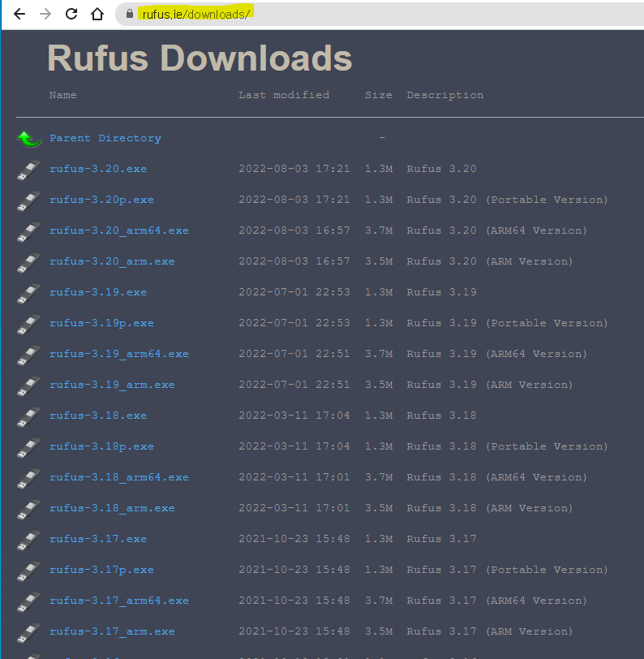Click USB icon beside rufus-3.18_arm64.exe
The width and height of the screenshot is (644, 659).
click(x=28, y=478)
